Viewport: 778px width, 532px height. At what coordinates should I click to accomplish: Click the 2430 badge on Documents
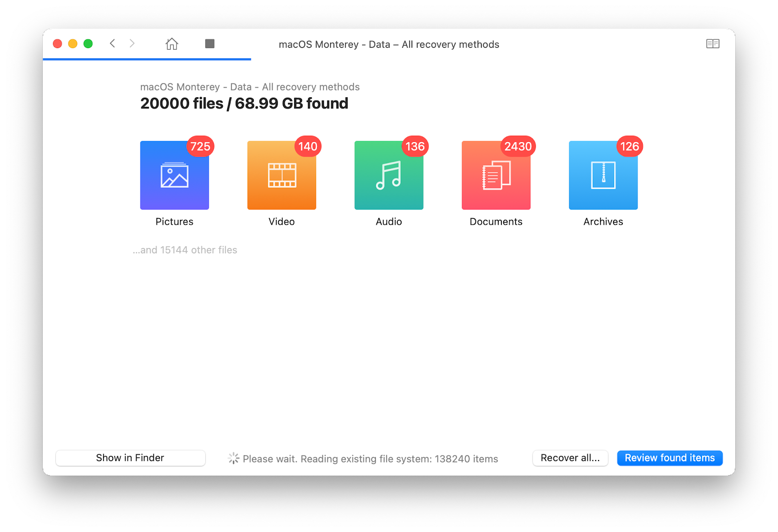click(518, 146)
